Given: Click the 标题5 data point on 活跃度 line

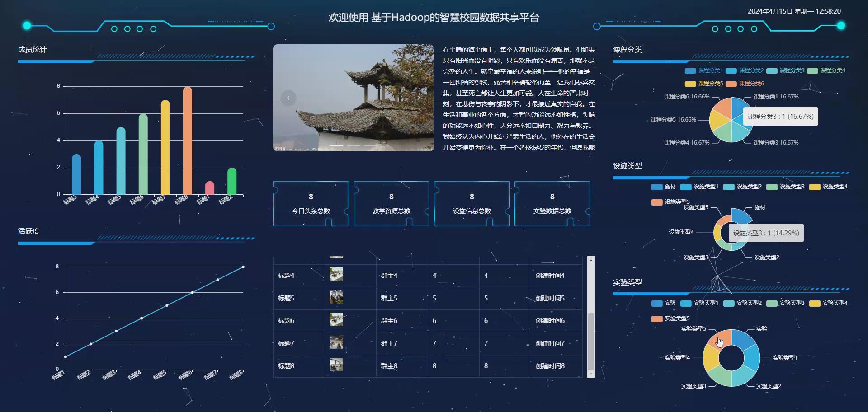Looking at the screenshot, I should 167,305.
